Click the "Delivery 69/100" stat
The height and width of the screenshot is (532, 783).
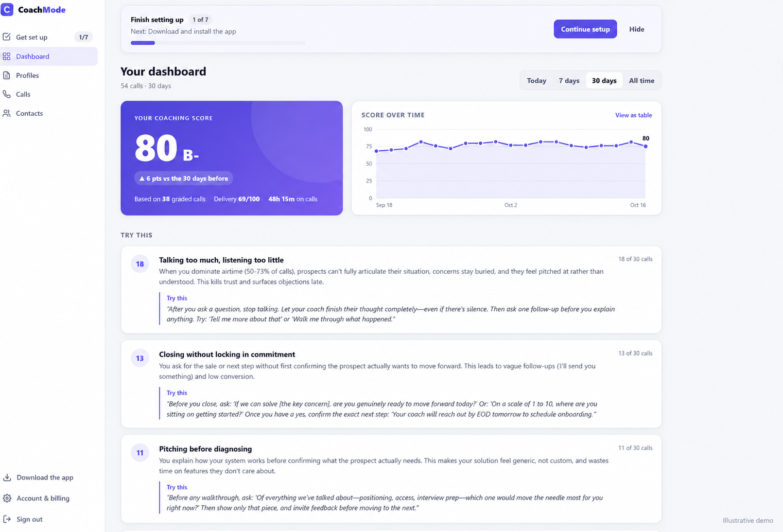pos(237,199)
